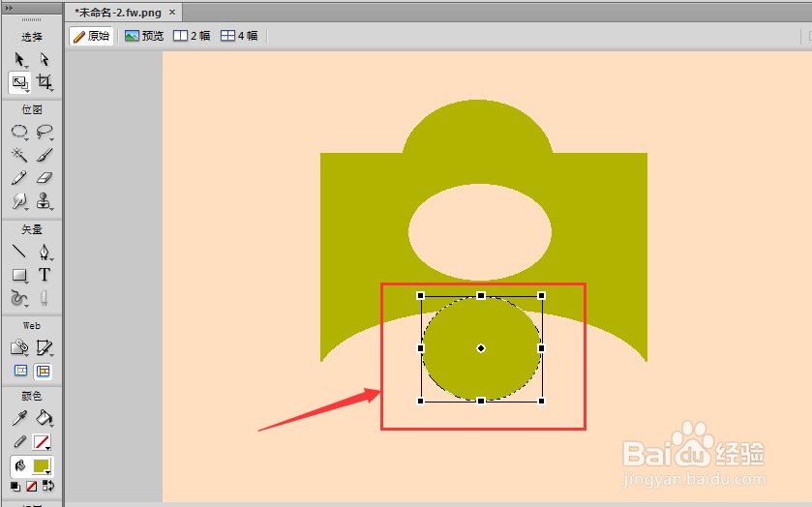Click the fill color bucket icon

pyautogui.click(x=19, y=465)
